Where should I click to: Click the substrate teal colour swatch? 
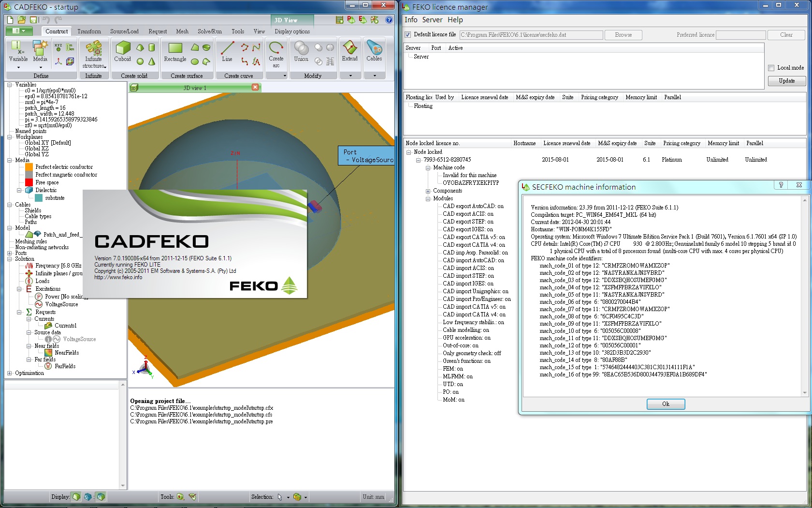coord(39,198)
